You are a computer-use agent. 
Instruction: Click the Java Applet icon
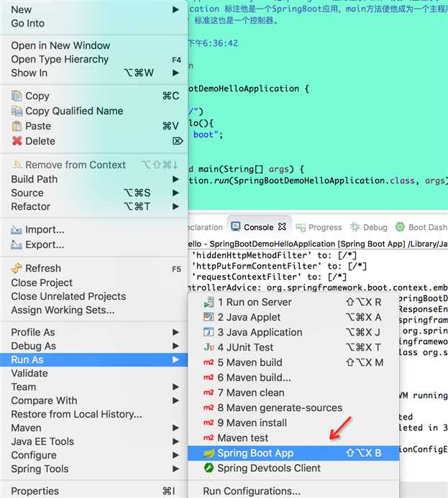pyautogui.click(x=209, y=317)
